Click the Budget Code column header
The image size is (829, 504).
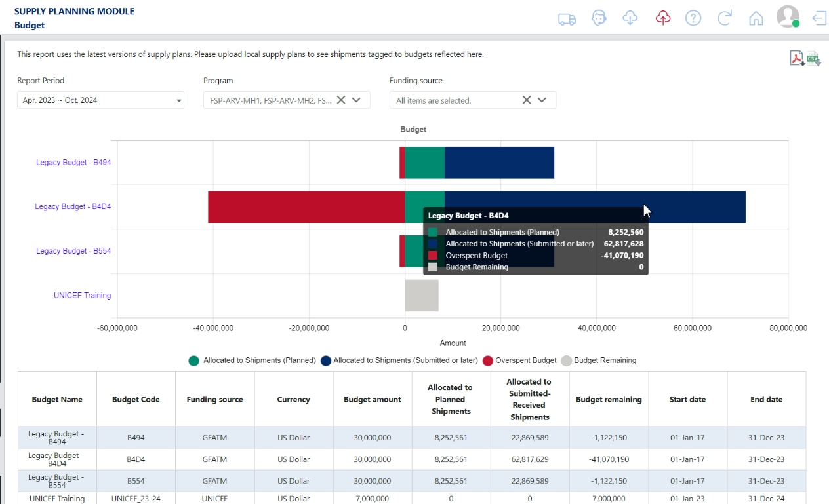(136, 400)
